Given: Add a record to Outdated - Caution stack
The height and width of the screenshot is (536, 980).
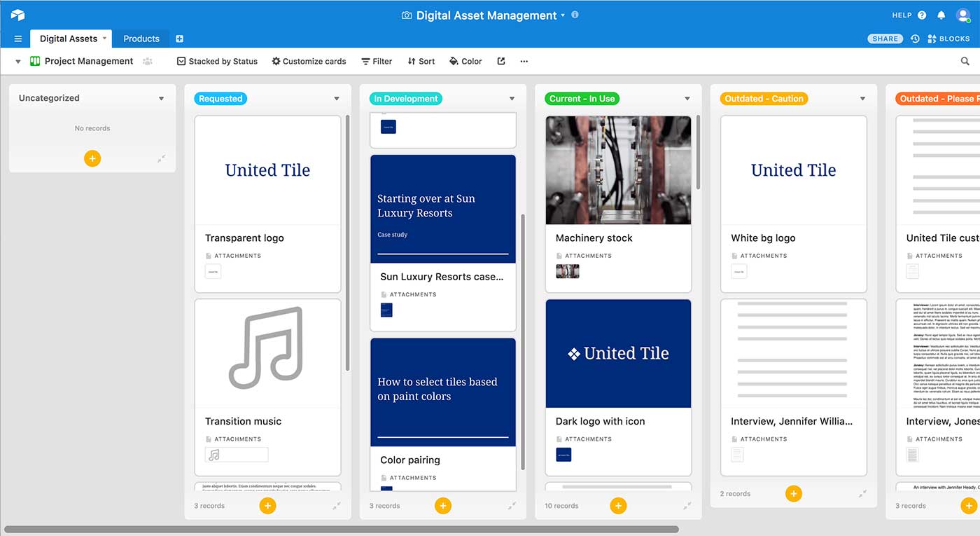Looking at the screenshot, I should (793, 493).
